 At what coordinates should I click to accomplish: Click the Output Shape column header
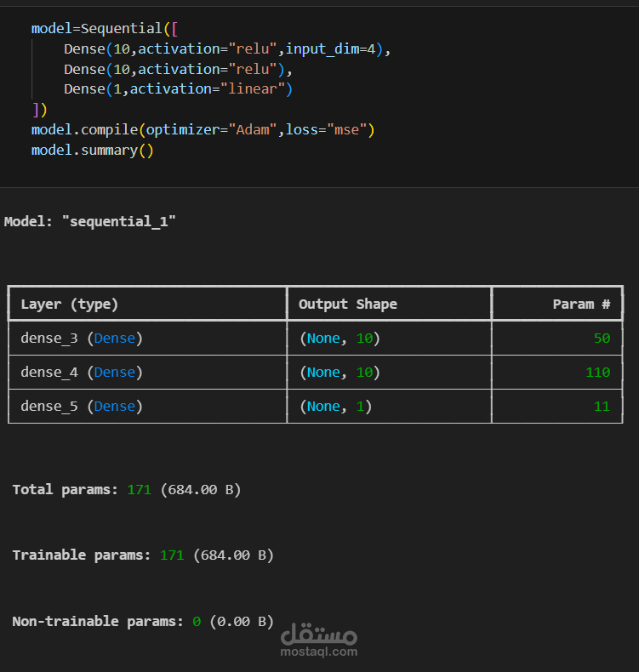348,304
